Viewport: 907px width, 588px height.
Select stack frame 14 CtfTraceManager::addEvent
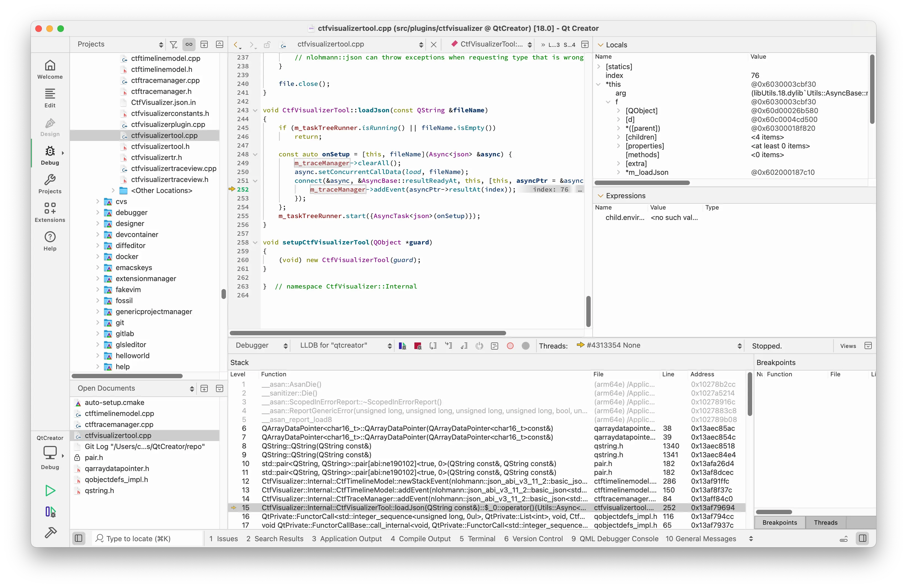pyautogui.click(x=424, y=499)
